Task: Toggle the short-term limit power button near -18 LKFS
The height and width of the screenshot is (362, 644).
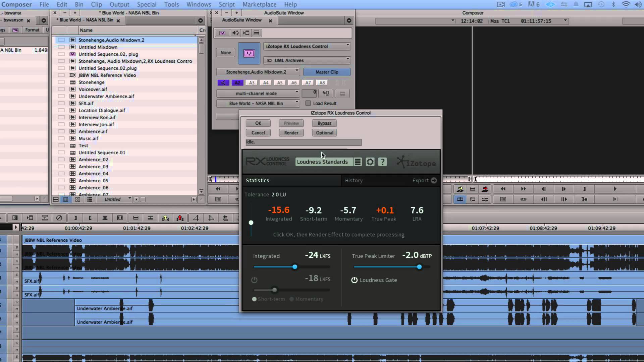Action: coord(254,280)
